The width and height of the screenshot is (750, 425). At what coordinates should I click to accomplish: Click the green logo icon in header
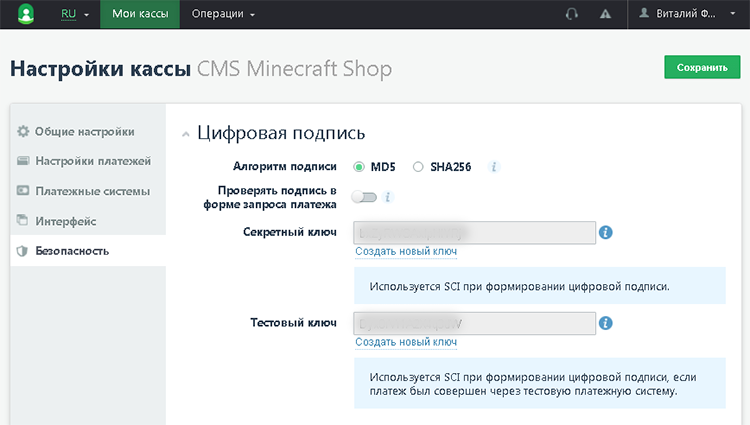coord(26,14)
